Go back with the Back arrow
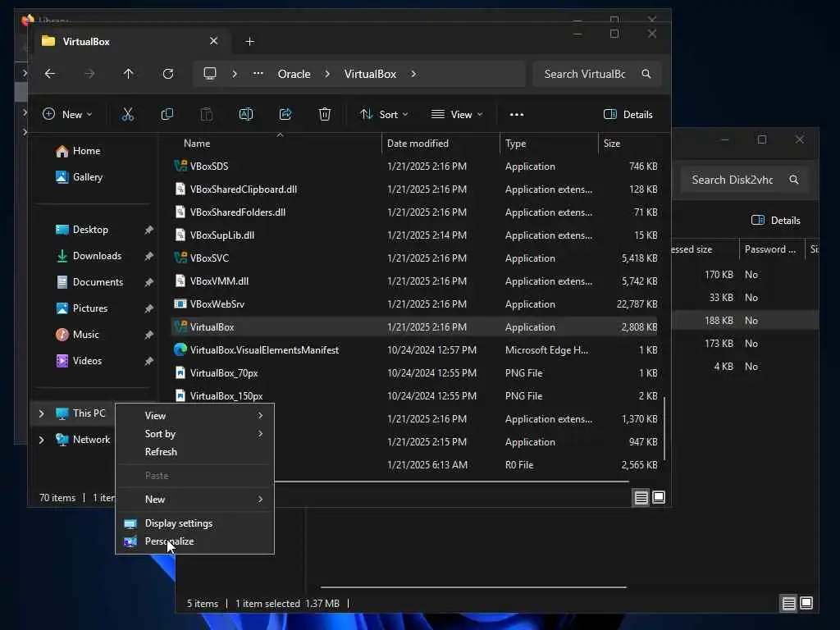 pos(50,74)
